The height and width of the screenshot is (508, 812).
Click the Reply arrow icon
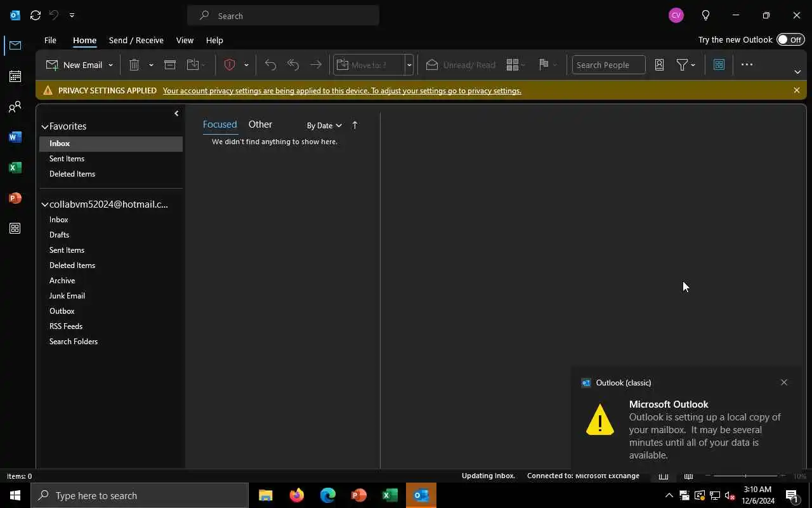point(270,65)
